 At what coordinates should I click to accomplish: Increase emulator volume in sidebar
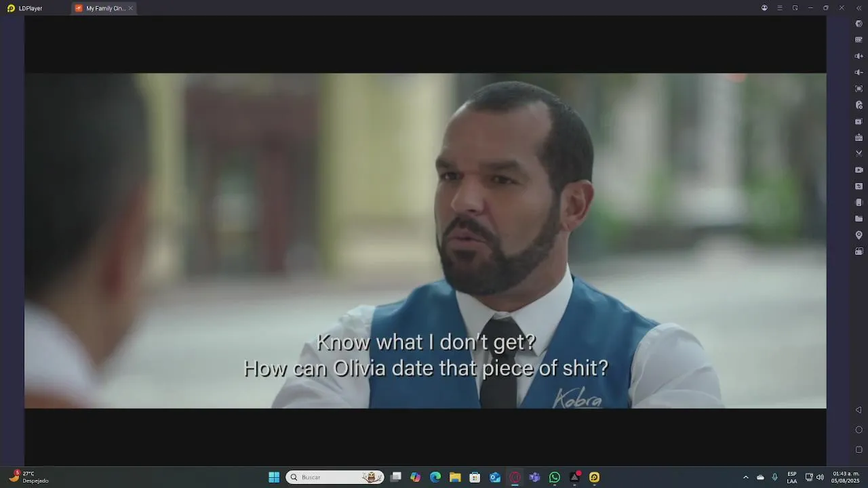(x=859, y=56)
